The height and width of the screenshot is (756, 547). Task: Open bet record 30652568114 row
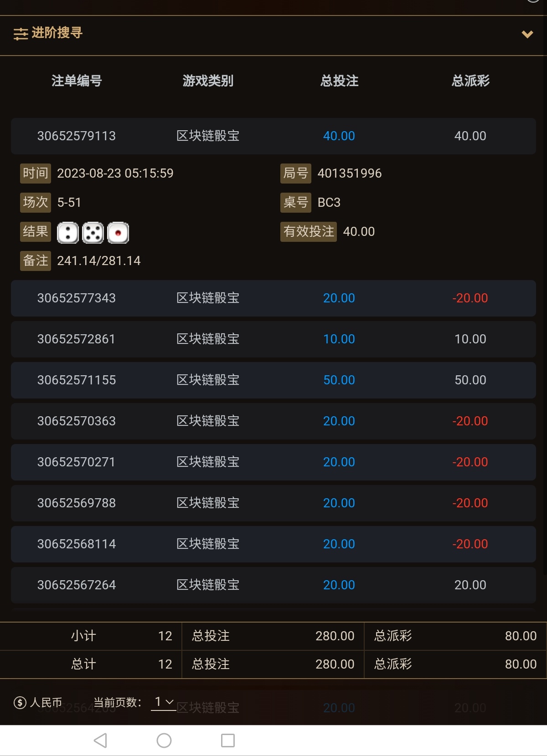coord(273,544)
